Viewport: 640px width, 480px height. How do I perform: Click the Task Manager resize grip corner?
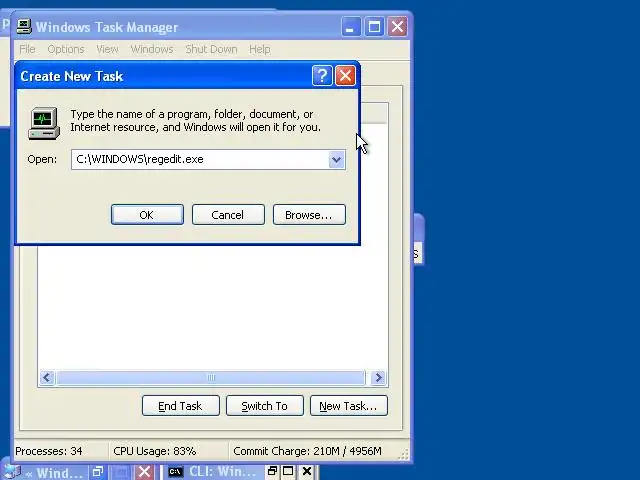404,455
